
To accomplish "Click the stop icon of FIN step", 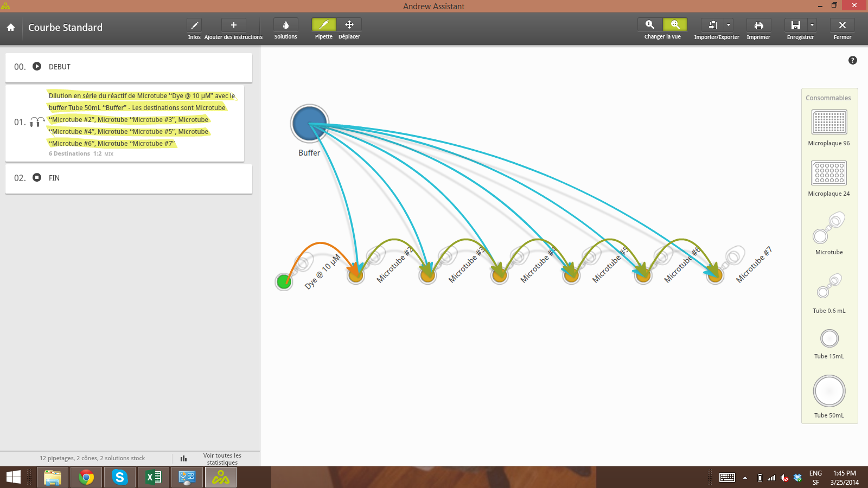I will point(37,177).
